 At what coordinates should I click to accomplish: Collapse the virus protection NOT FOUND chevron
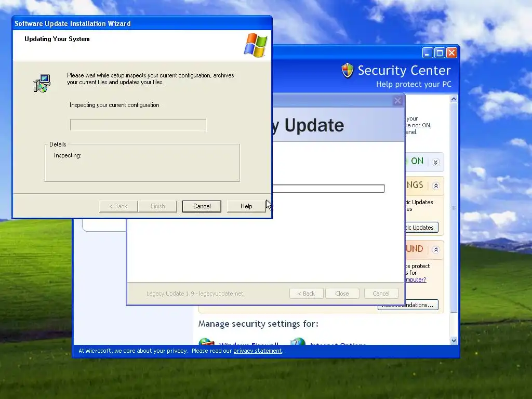click(x=436, y=250)
